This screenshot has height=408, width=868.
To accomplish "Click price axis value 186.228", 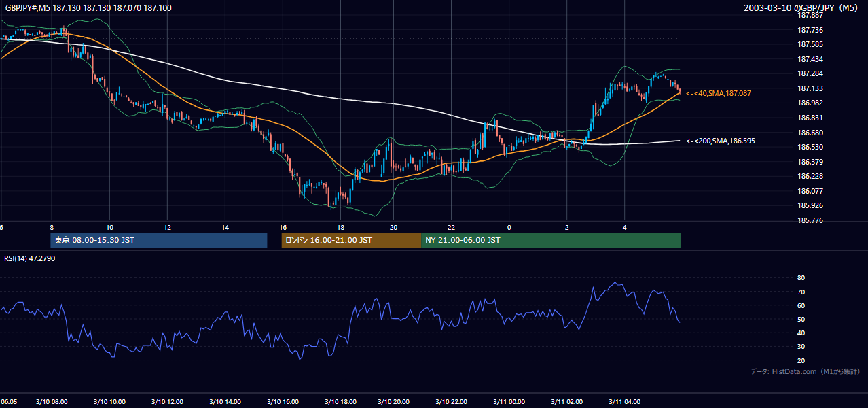I will pos(810,176).
